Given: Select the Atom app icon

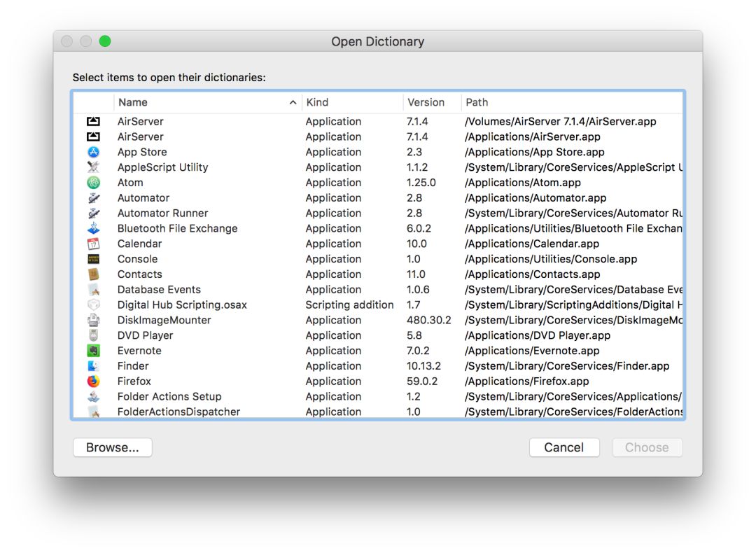Looking at the screenshot, I should (93, 183).
